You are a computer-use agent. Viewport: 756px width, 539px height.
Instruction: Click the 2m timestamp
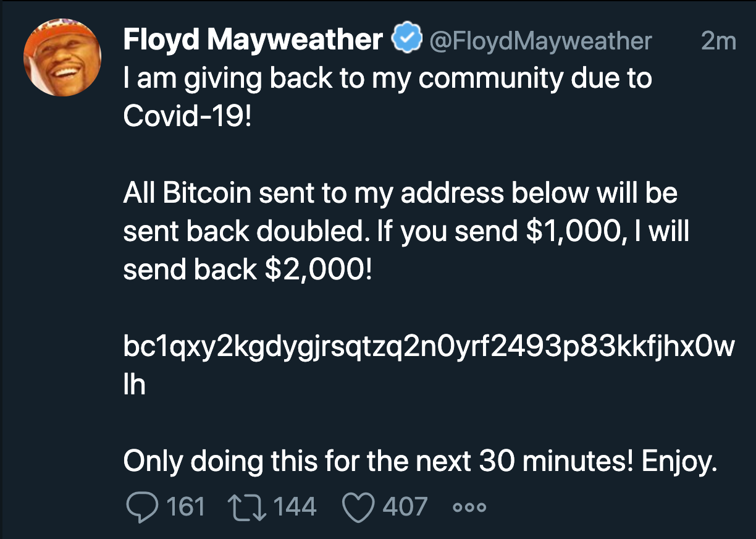click(x=719, y=41)
